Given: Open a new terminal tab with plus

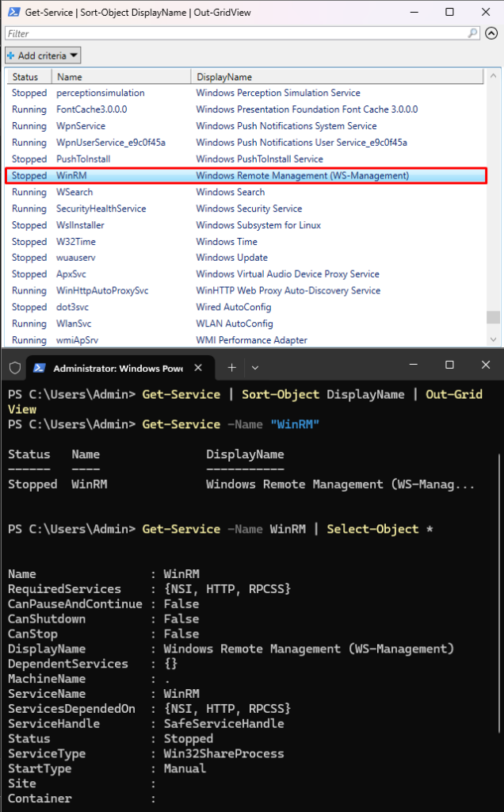Looking at the screenshot, I should coord(232,368).
